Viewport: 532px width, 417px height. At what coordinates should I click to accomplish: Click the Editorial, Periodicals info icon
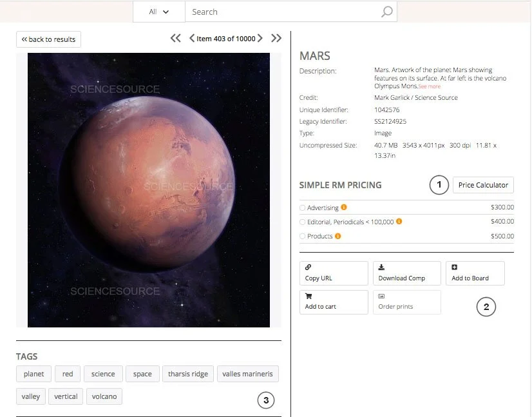pyautogui.click(x=399, y=222)
